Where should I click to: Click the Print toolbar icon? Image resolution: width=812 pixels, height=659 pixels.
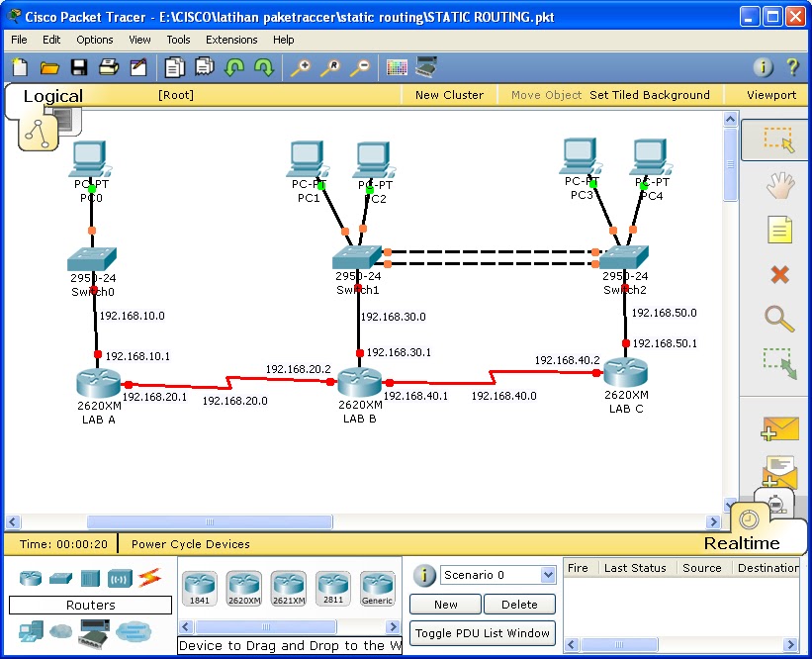pyautogui.click(x=108, y=67)
